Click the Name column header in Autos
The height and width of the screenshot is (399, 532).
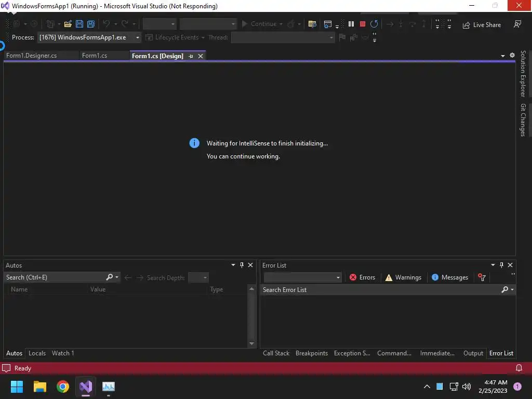pyautogui.click(x=19, y=289)
